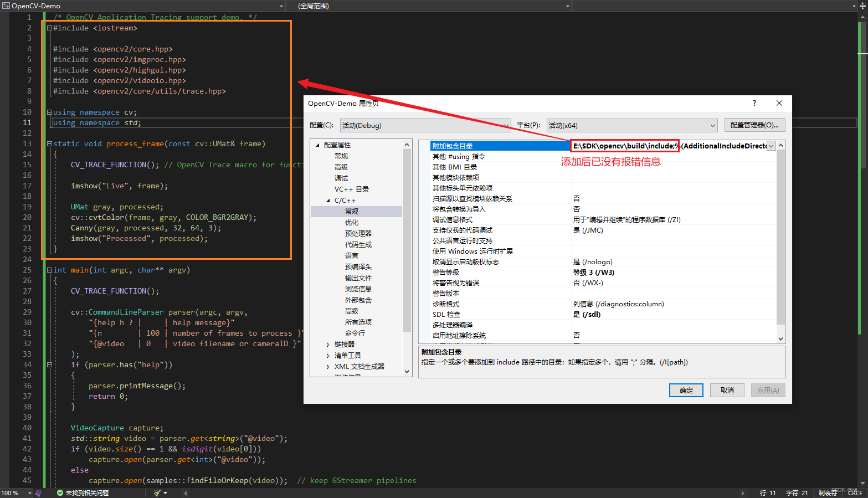Click the help question mark in property dialog
868x498 pixels.
tap(754, 103)
